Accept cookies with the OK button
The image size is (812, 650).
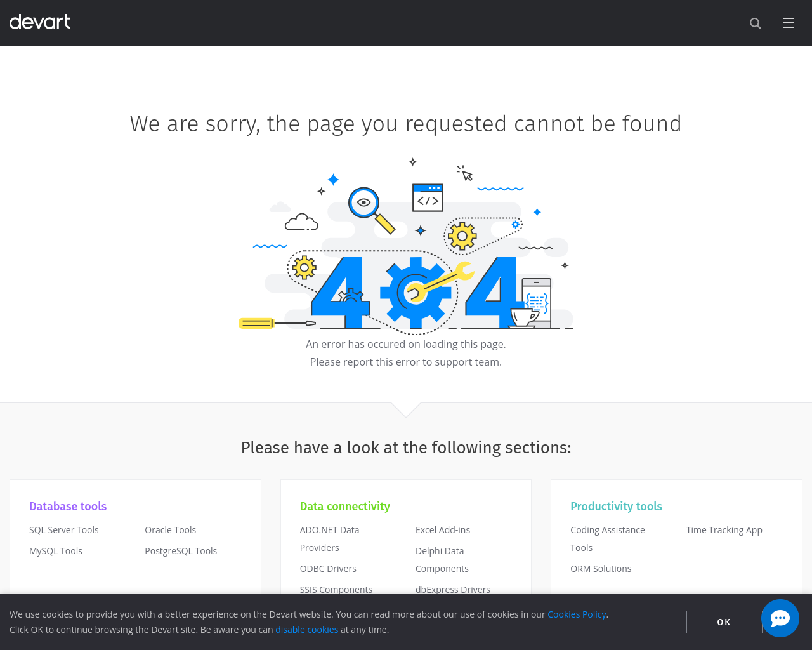[724, 622]
